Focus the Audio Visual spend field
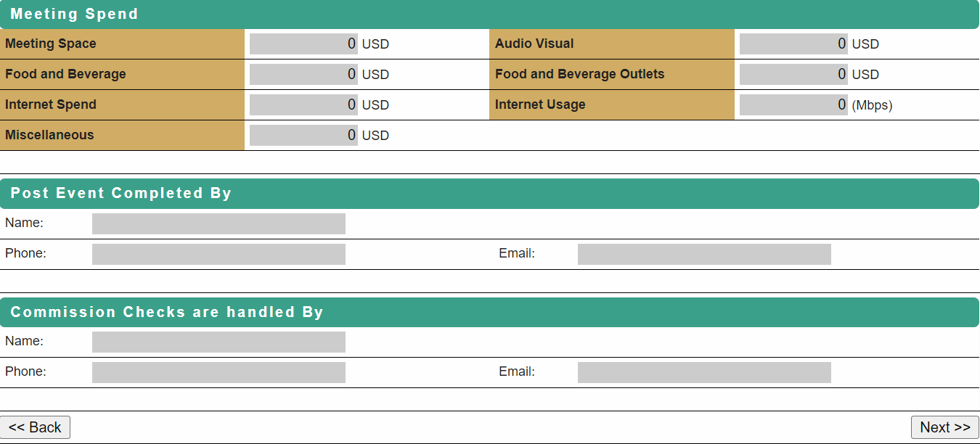This screenshot has height=444, width=980. point(793,44)
